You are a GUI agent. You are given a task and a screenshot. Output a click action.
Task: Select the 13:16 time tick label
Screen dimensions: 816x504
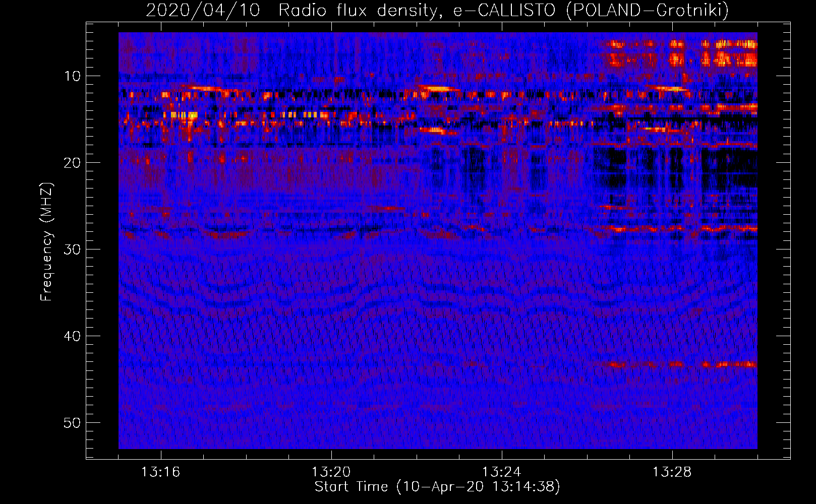pos(160,472)
